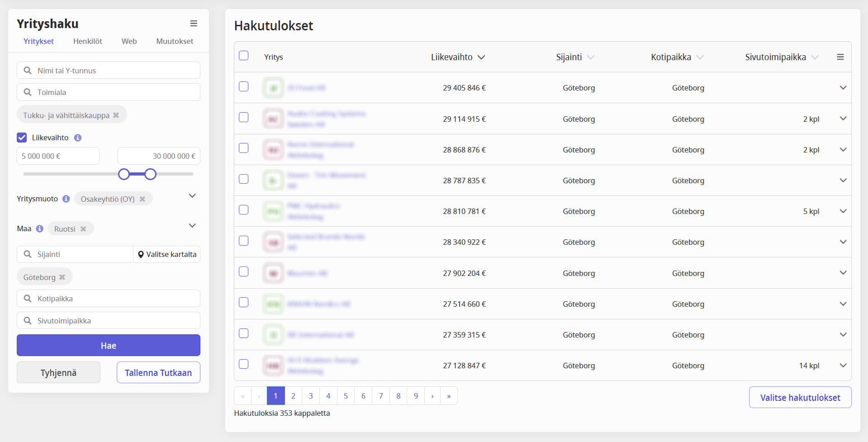Screen dimensions: 868x442
Task: Check the row with 28 810 781 € revenue
Action: pyautogui.click(x=244, y=209)
